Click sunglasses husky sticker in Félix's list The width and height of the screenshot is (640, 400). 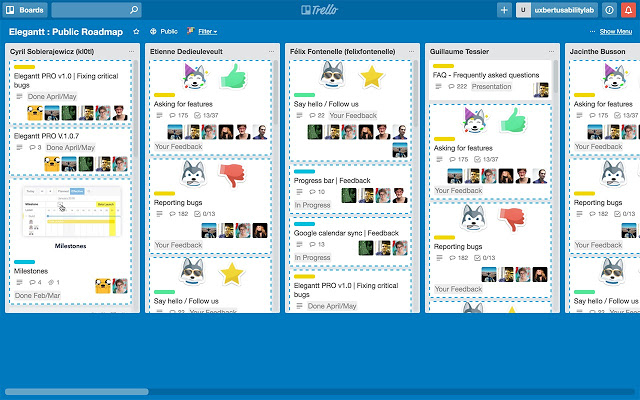coord(331,75)
